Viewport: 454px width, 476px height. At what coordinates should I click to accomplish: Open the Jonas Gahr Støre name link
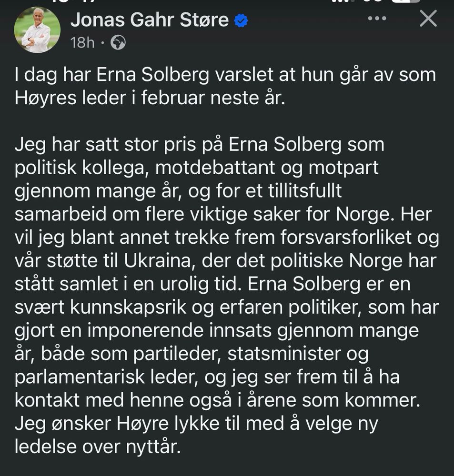point(149,20)
